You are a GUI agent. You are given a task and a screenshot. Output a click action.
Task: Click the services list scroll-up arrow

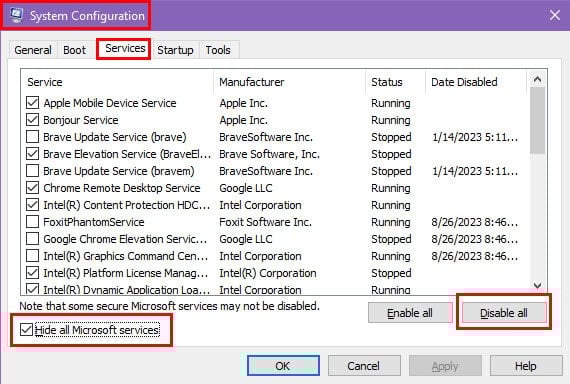coord(538,79)
